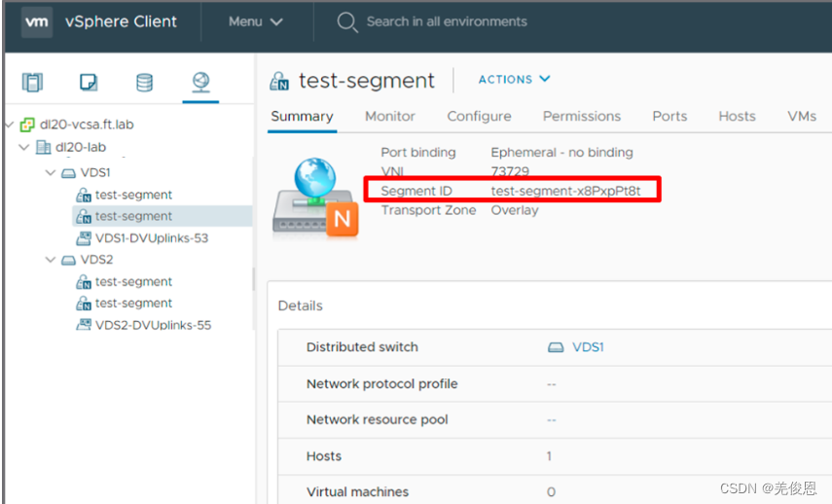Click the VDS1-DVUplinks-53 uplink icon

pos(84,238)
